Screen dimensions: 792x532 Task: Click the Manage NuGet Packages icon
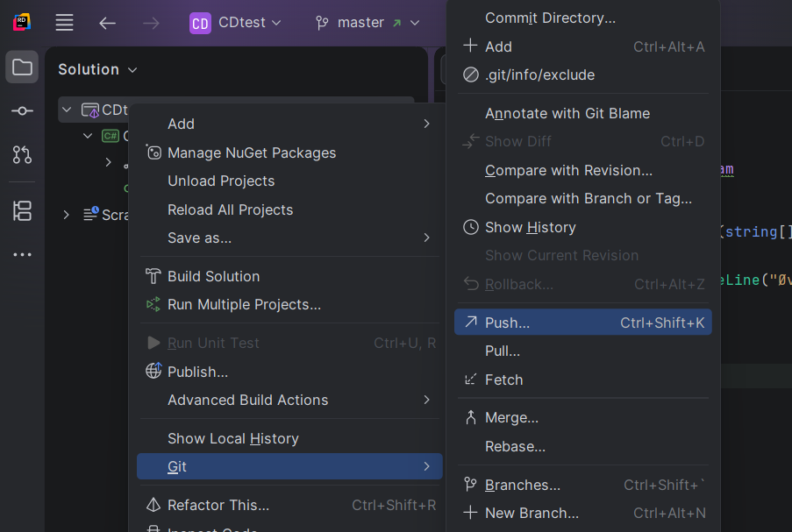153,152
